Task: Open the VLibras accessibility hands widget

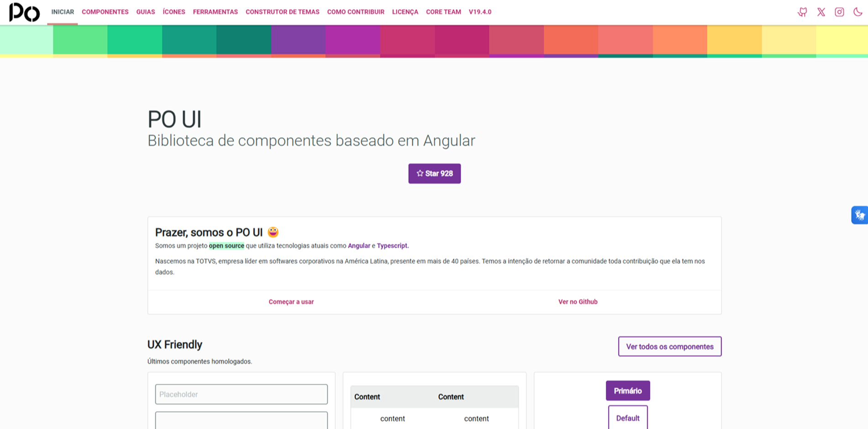Action: [x=860, y=215]
